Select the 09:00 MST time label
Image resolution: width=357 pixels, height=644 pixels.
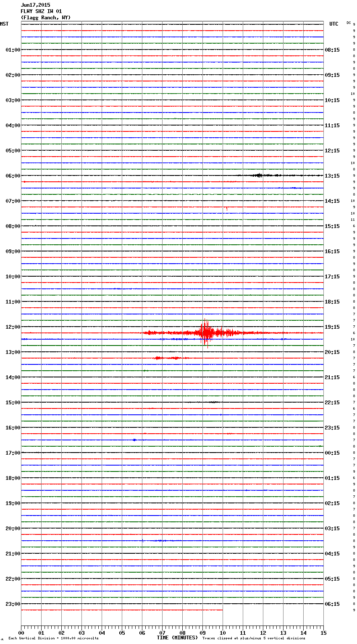click(13, 251)
